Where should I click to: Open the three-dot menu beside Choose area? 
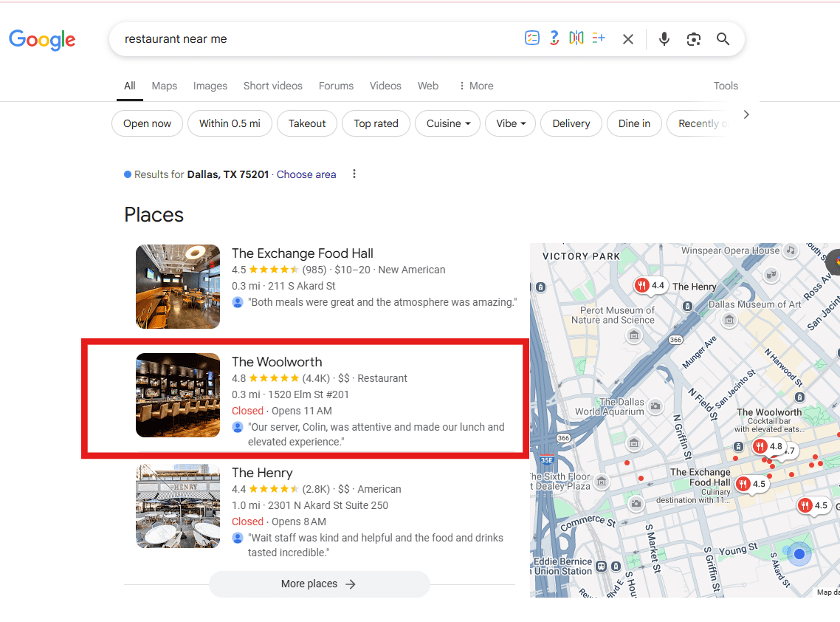pos(354,174)
